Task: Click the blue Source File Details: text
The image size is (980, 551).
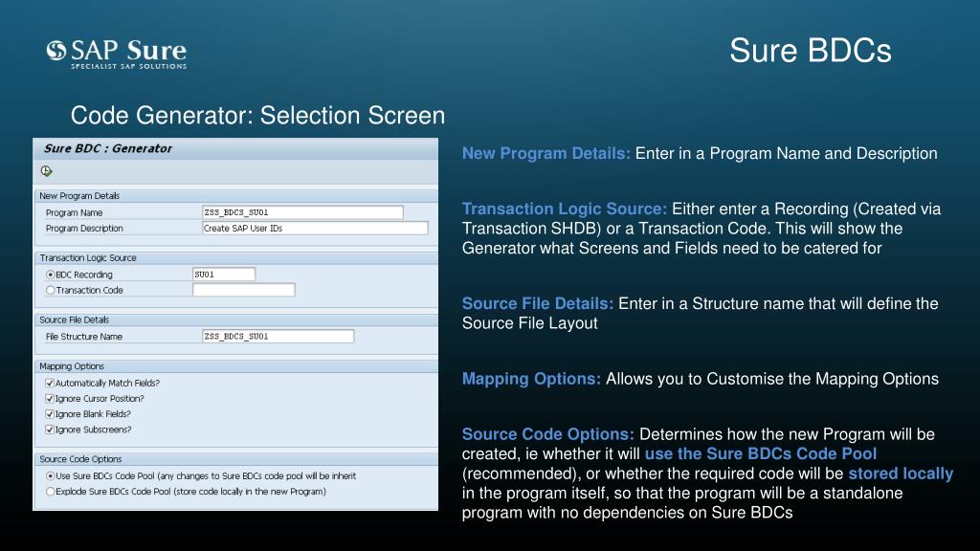Action: 538,303
